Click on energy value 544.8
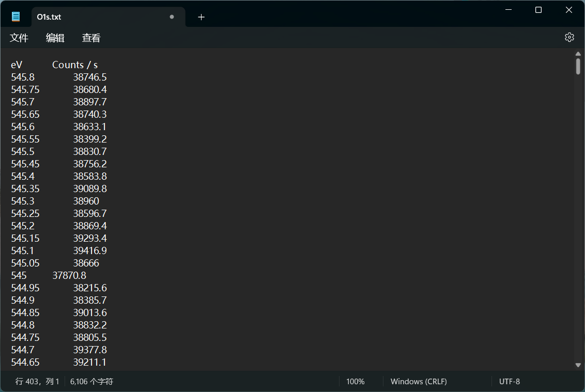This screenshot has width=585, height=392. [22, 325]
